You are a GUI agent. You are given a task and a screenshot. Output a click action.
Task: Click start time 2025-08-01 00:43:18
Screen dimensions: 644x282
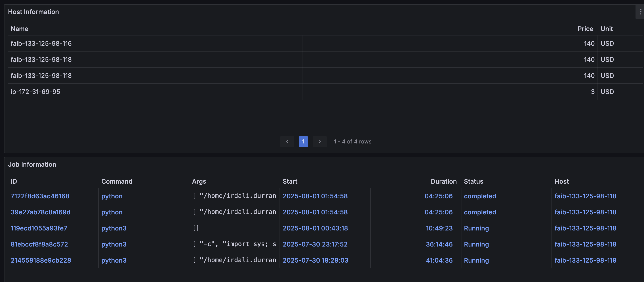(315, 228)
